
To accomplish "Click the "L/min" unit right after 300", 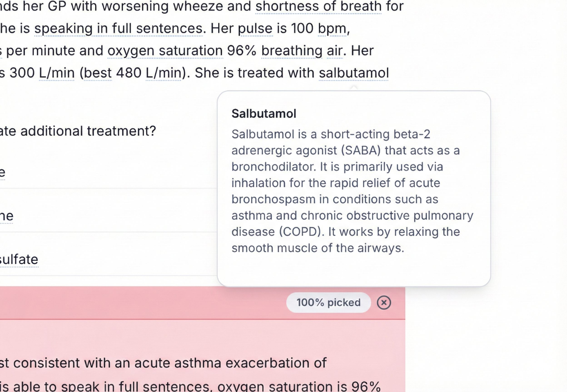I will (57, 73).
